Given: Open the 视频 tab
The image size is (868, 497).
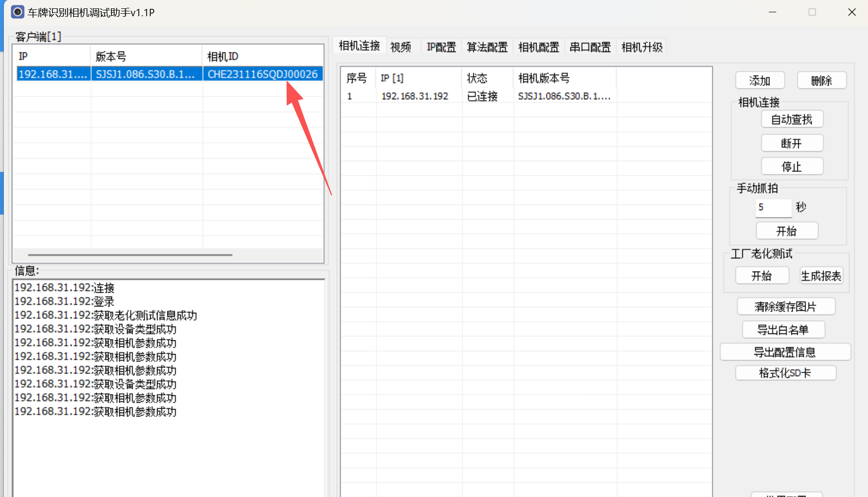Looking at the screenshot, I should pyautogui.click(x=401, y=47).
